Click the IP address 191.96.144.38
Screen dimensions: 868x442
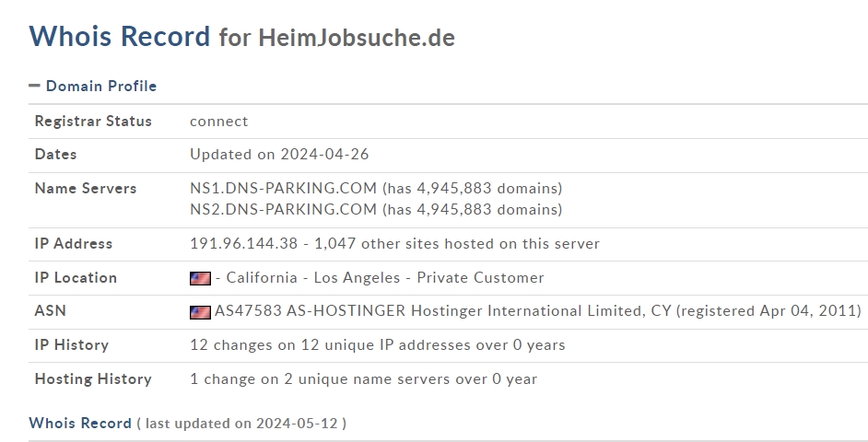click(x=243, y=243)
